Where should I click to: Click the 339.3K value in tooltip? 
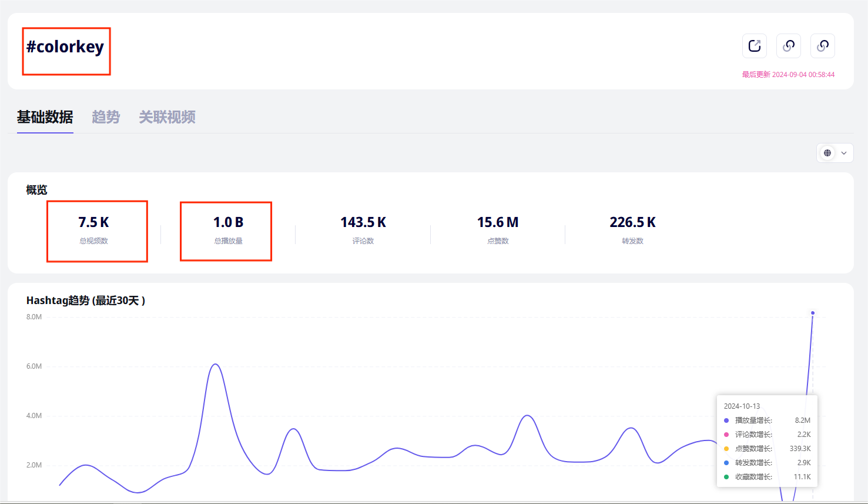[800, 449]
